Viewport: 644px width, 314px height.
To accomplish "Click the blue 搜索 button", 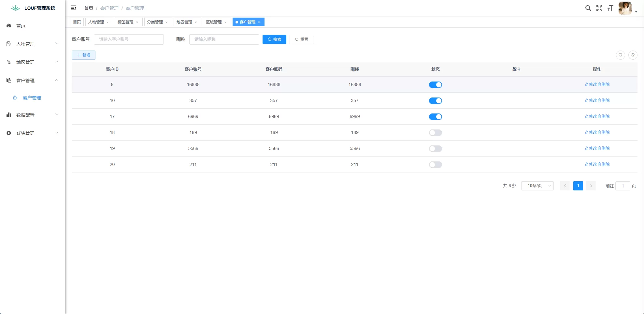I will [x=274, y=39].
